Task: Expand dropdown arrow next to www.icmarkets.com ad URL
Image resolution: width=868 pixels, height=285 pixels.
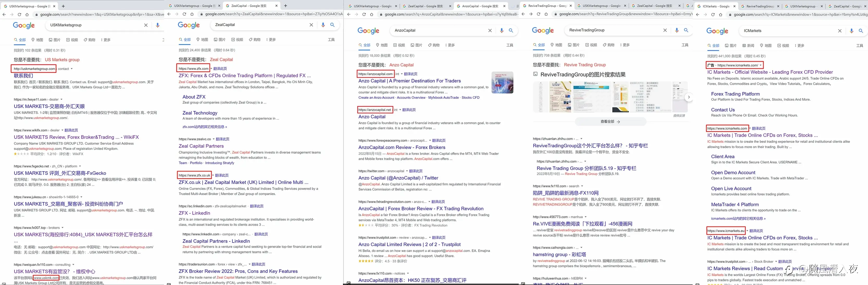Action: [760, 65]
